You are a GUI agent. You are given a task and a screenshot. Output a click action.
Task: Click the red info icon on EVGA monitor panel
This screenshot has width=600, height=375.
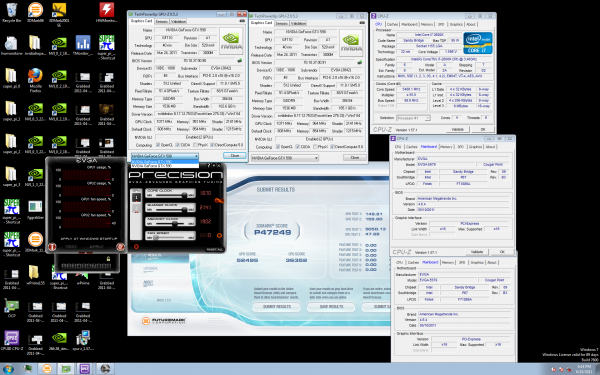point(52,247)
